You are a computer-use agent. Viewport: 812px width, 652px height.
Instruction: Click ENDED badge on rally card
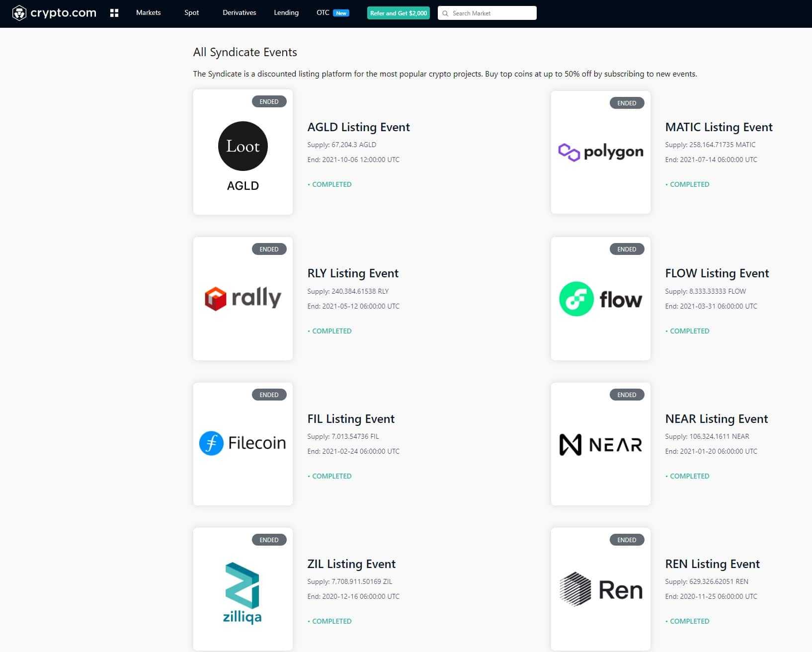click(x=269, y=249)
